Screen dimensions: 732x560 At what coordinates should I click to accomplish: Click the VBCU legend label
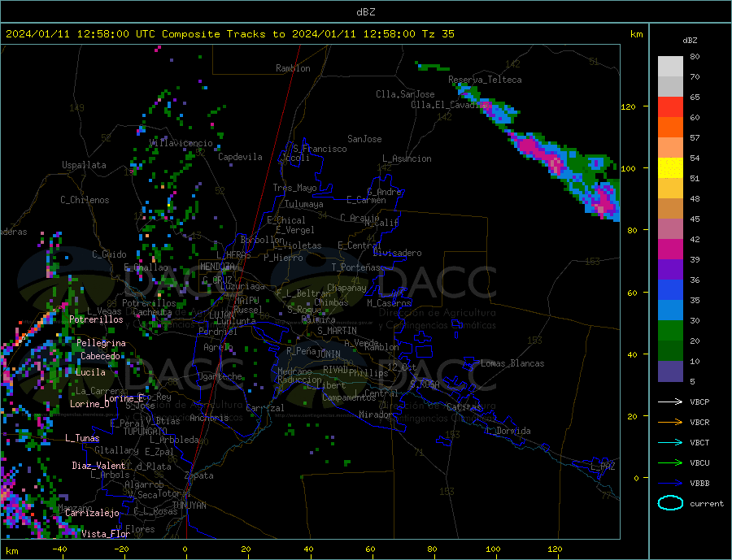(x=699, y=463)
